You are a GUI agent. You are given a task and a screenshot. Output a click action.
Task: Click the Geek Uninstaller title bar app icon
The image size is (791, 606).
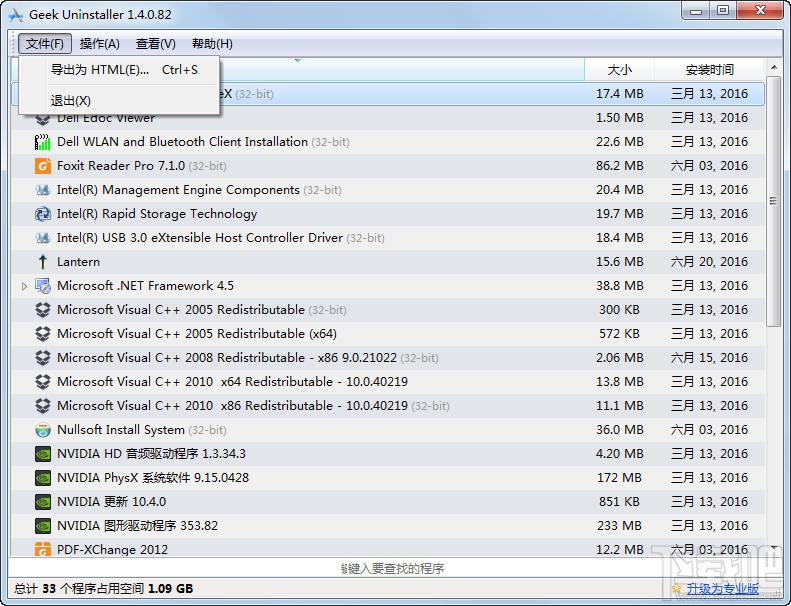16,15
